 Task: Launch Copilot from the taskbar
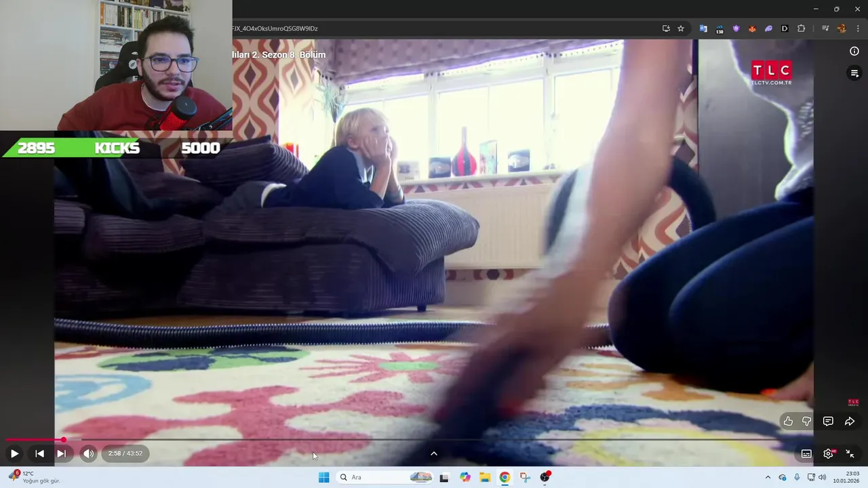click(465, 477)
